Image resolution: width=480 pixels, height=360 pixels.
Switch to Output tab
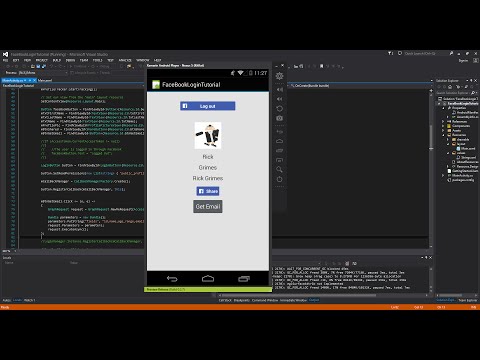click(x=314, y=300)
